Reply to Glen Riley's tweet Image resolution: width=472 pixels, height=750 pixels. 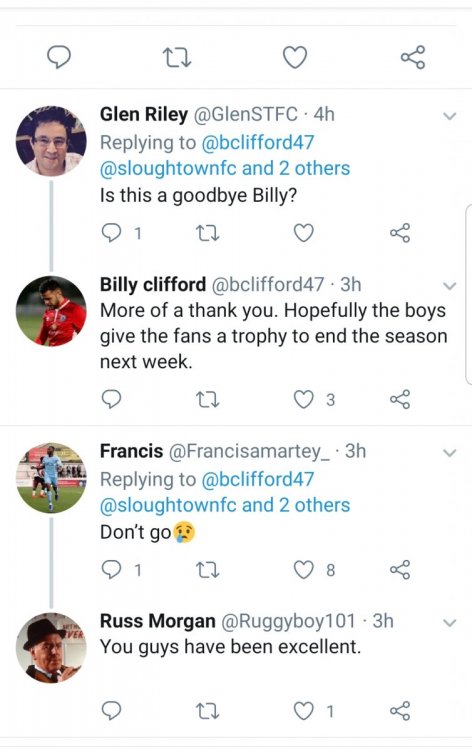(112, 233)
